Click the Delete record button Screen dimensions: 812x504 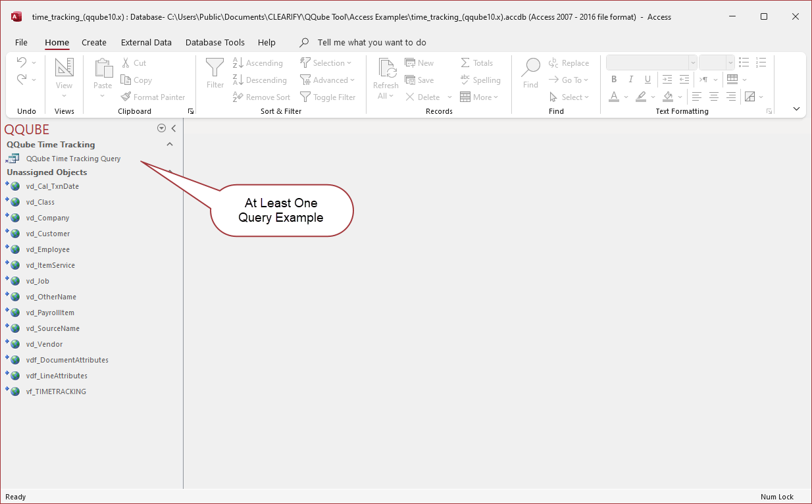(422, 97)
